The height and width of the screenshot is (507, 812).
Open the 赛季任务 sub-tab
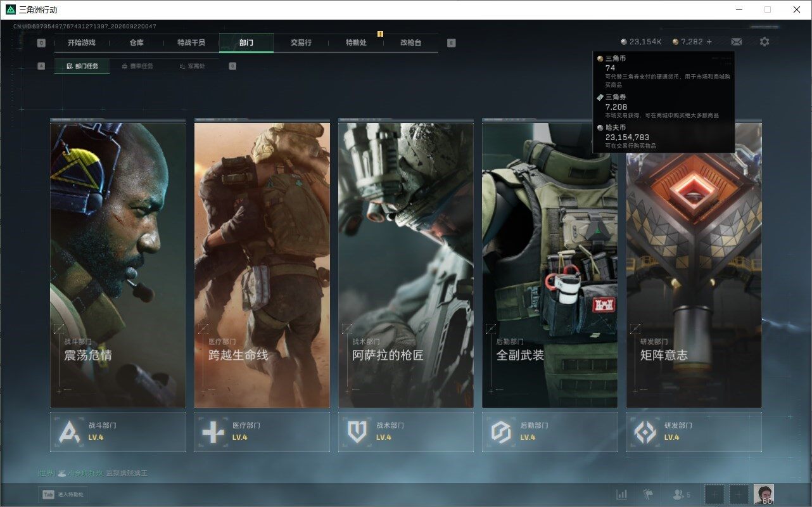[x=137, y=66]
